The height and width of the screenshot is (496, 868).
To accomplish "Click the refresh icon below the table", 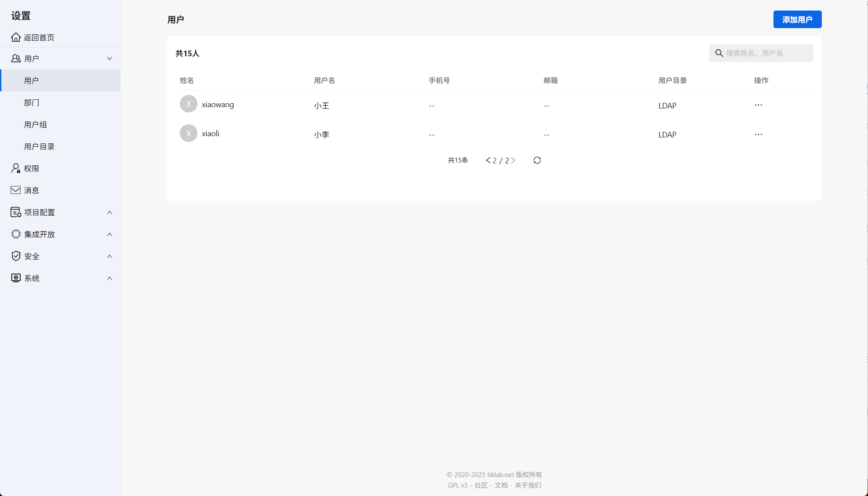I will point(537,160).
